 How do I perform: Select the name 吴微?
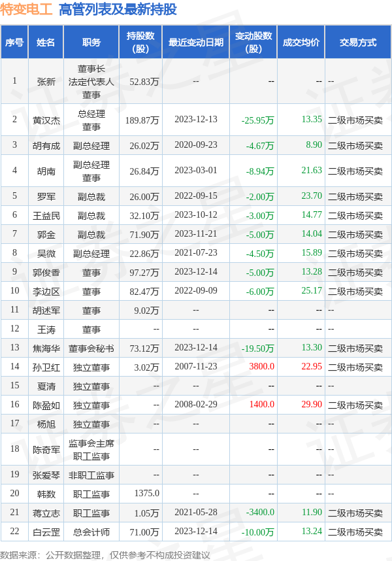(46, 253)
